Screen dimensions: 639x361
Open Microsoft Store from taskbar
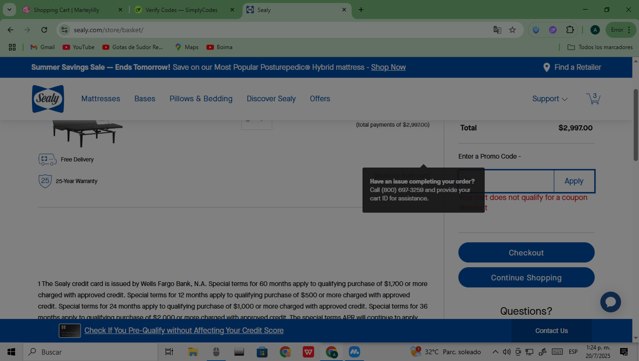pos(262,352)
